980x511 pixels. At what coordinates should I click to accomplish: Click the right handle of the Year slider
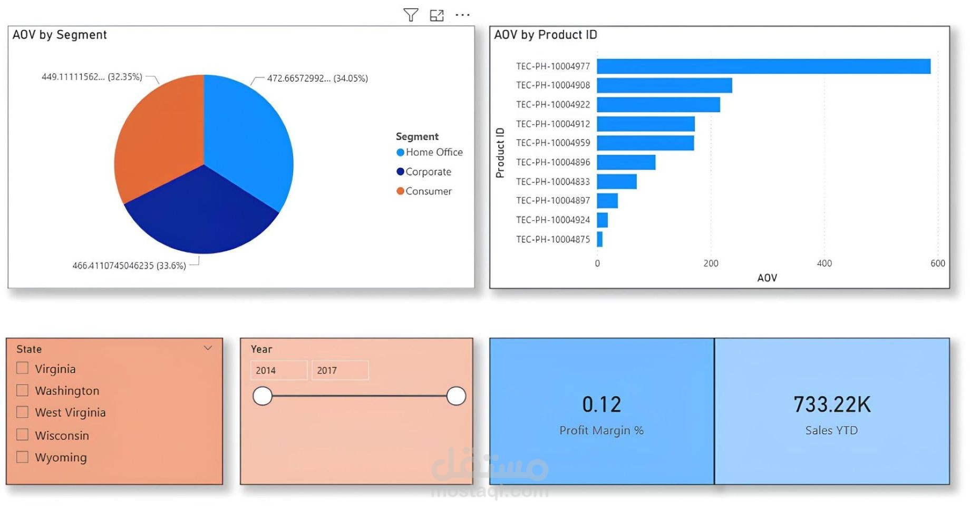[x=456, y=397]
